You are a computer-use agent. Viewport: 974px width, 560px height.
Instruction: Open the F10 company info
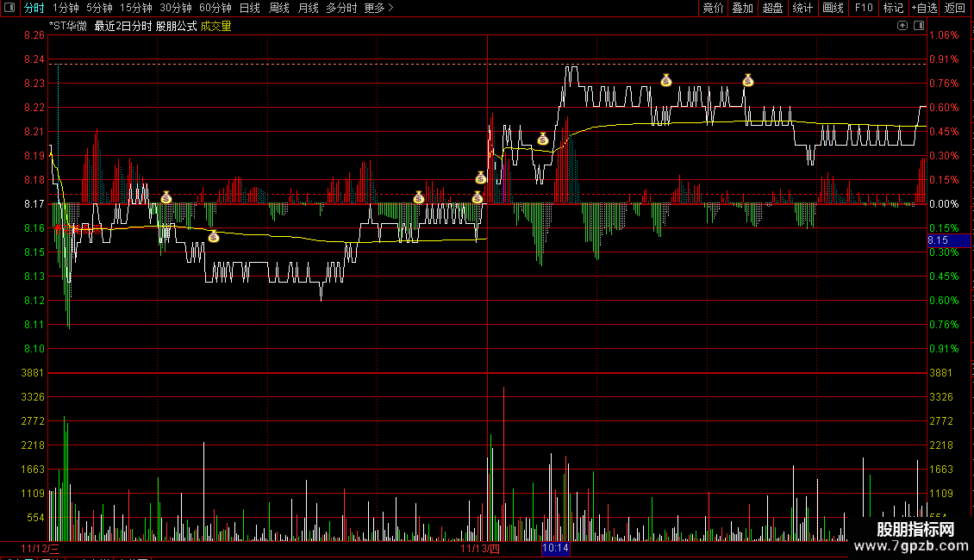pyautogui.click(x=864, y=8)
